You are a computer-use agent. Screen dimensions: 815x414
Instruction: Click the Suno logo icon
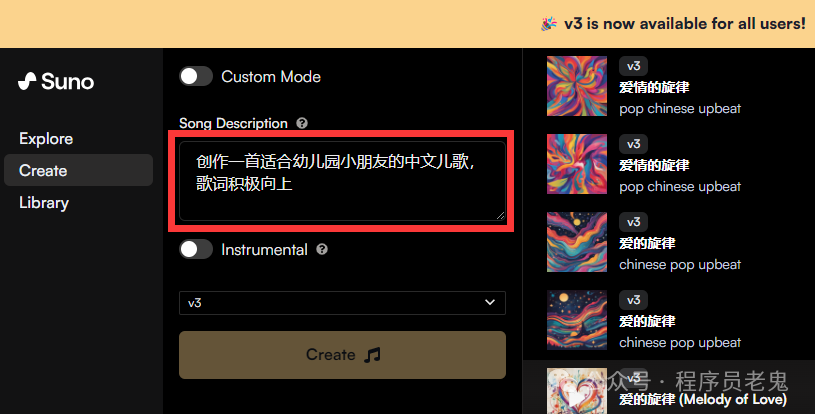27,81
